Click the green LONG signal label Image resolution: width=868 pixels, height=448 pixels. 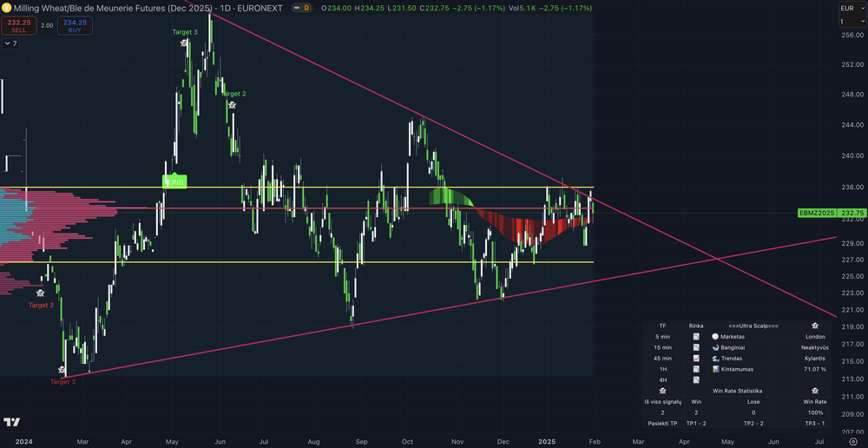tap(174, 181)
